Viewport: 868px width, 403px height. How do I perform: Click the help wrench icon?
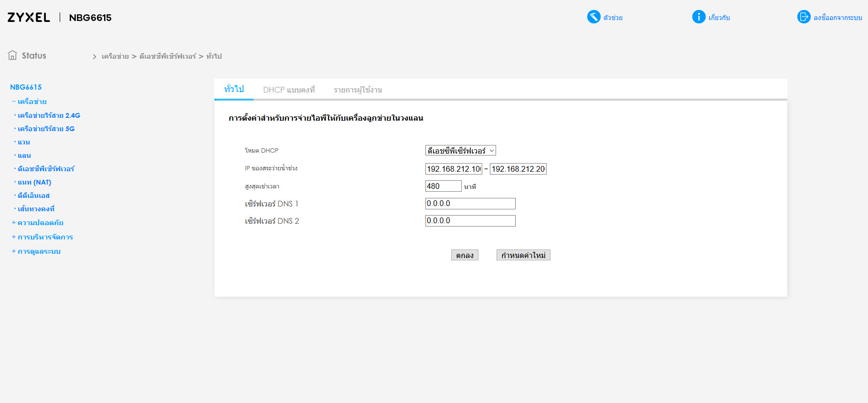pyautogui.click(x=593, y=17)
